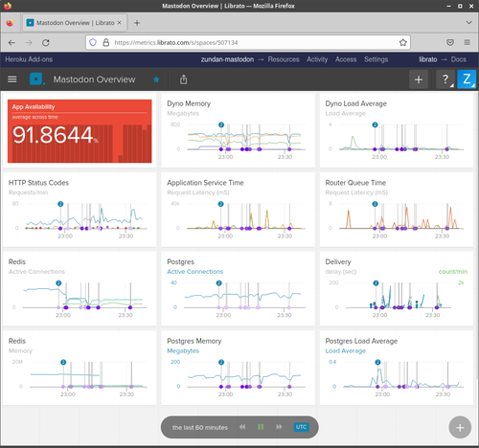Image resolution: width=479 pixels, height=448 pixels.
Task: Go back with browser back arrow
Action: pyautogui.click(x=11, y=43)
